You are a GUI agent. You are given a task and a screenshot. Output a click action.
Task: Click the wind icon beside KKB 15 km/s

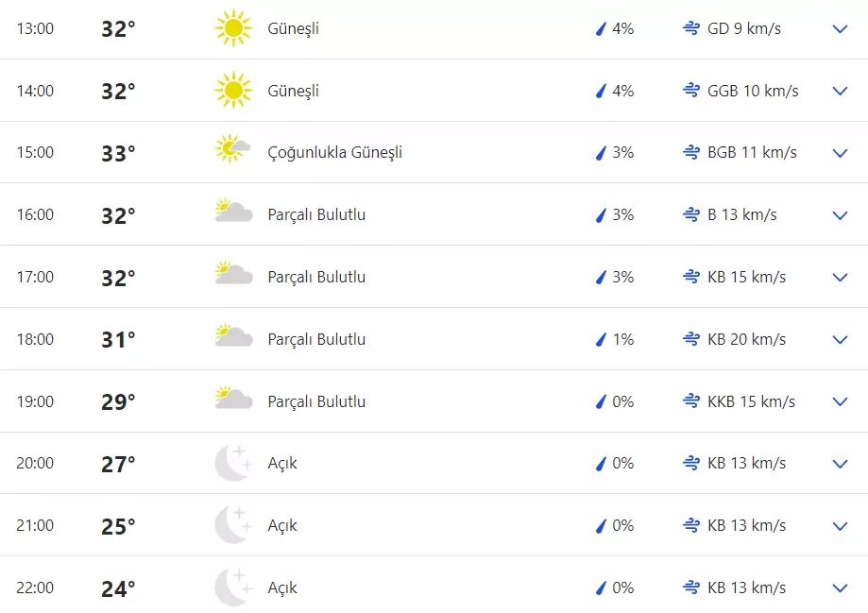[690, 401]
